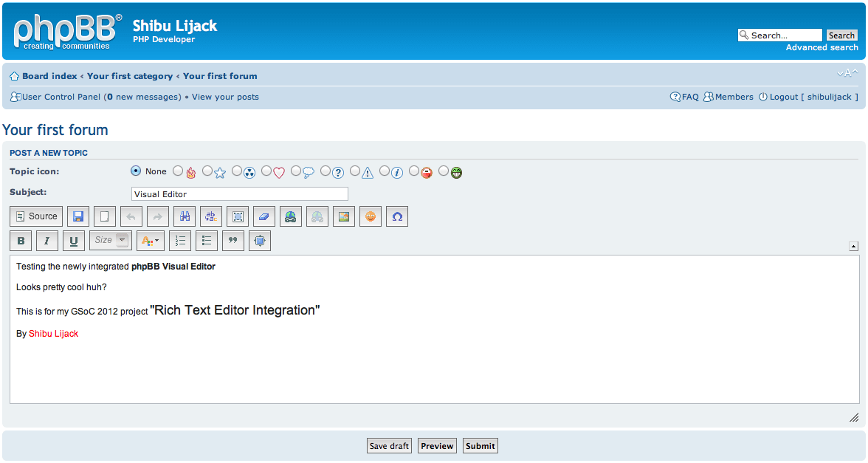Toggle the Maximize editor icon
868x463 pixels.
(259, 240)
